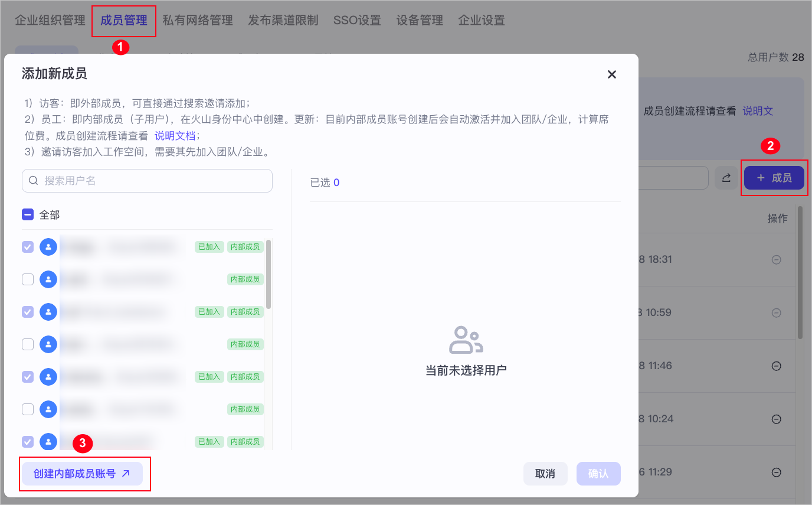Screen dimensions: 812x505
Task: Click the remove icon in the 11:46 row
Action: pos(777,366)
